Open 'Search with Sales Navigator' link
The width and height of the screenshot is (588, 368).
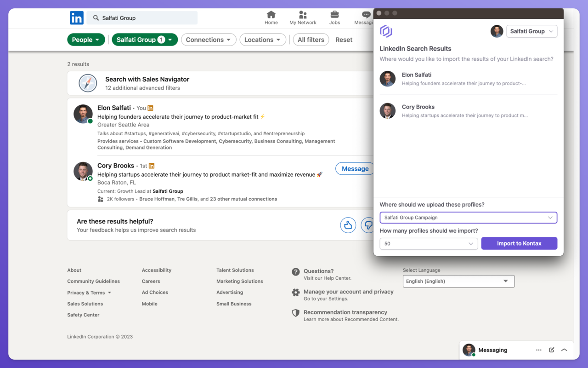click(x=147, y=79)
